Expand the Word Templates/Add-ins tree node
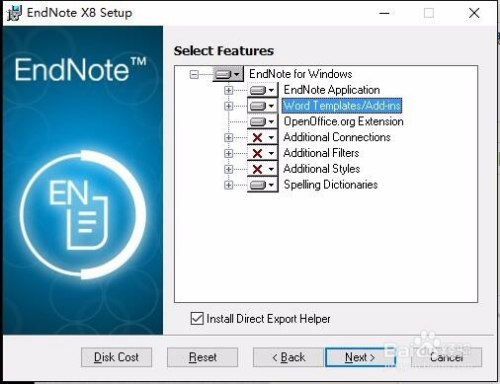 coord(228,106)
